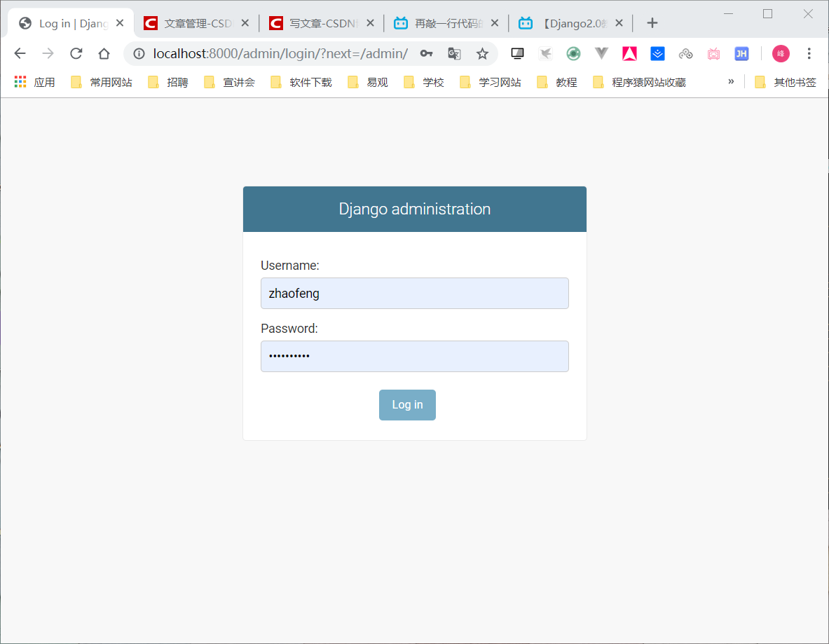This screenshot has height=644, width=829.
Task: Bookmark this page with the star icon
Action: (x=482, y=53)
